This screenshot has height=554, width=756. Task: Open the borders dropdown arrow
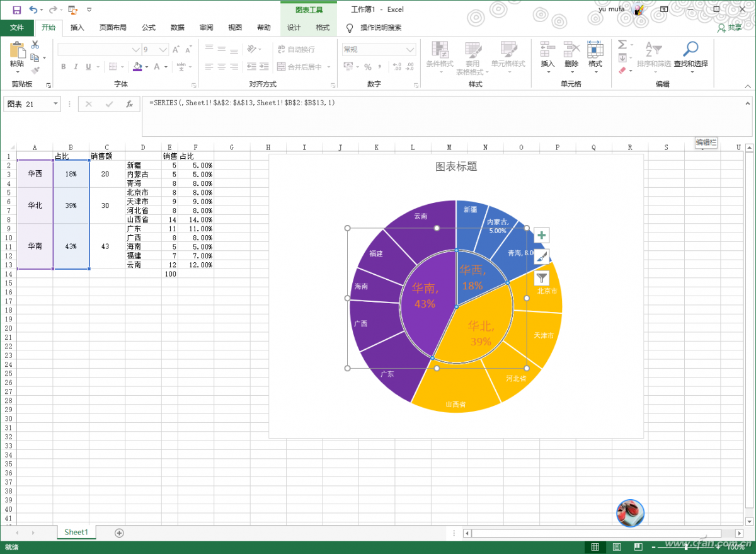point(123,67)
